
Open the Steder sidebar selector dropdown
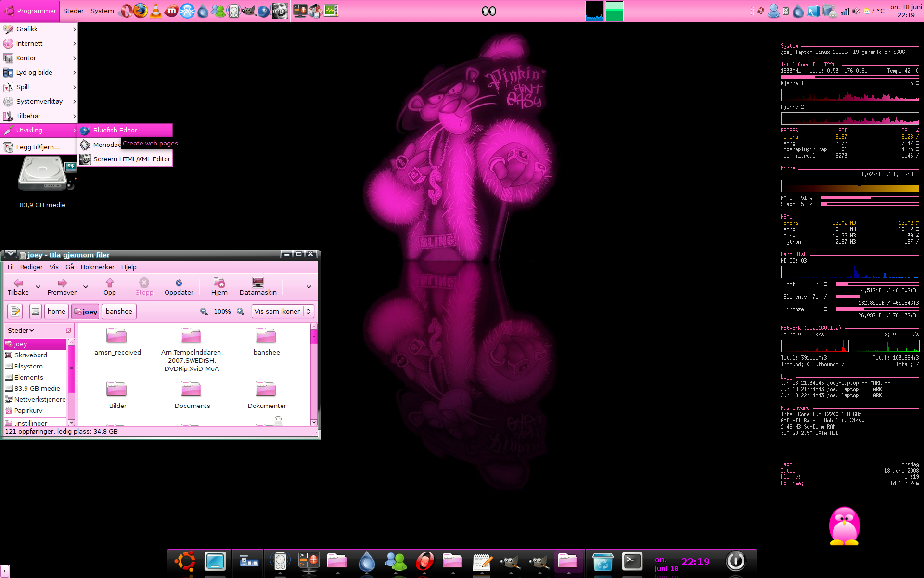[x=21, y=330]
